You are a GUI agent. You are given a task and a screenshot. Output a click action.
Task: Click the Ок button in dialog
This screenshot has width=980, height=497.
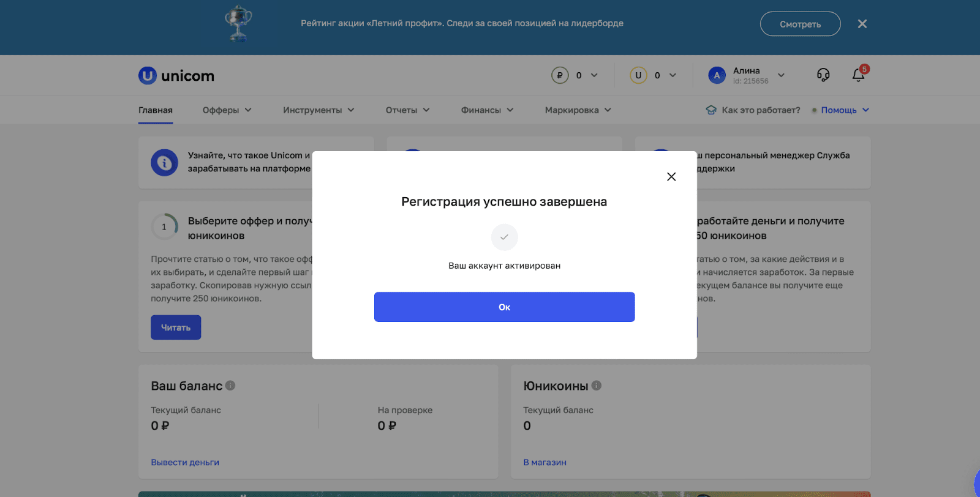click(x=504, y=307)
